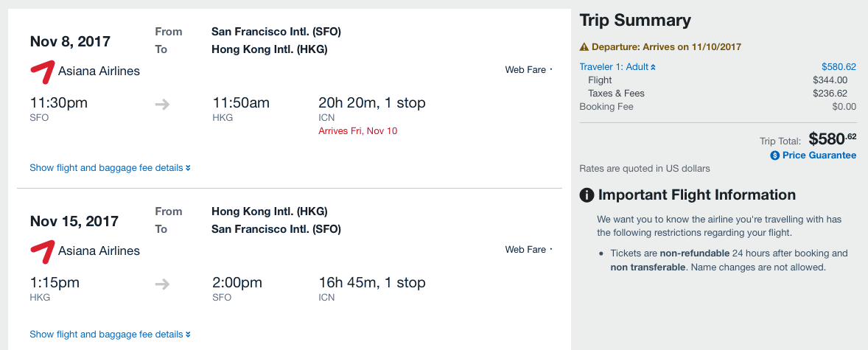This screenshot has width=868, height=350.
Task: Click the $580.62 traveler price link
Action: pyautogui.click(x=839, y=66)
